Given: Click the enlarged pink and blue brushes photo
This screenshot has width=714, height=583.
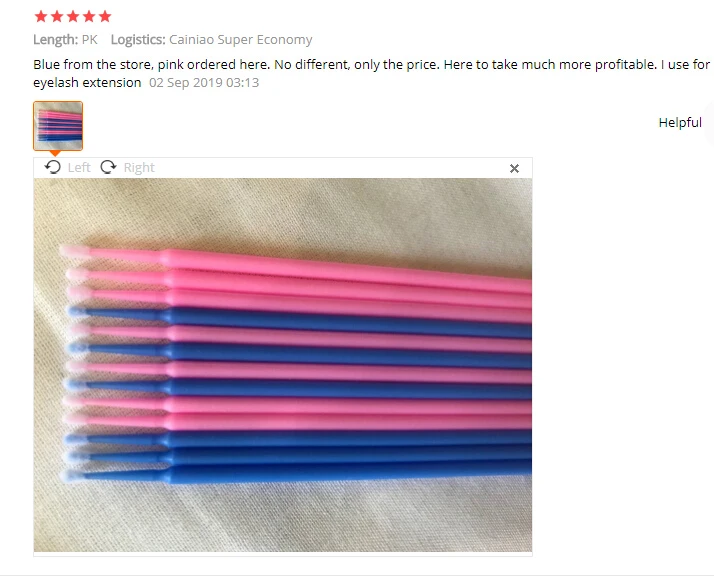Looking at the screenshot, I should pyautogui.click(x=283, y=365).
